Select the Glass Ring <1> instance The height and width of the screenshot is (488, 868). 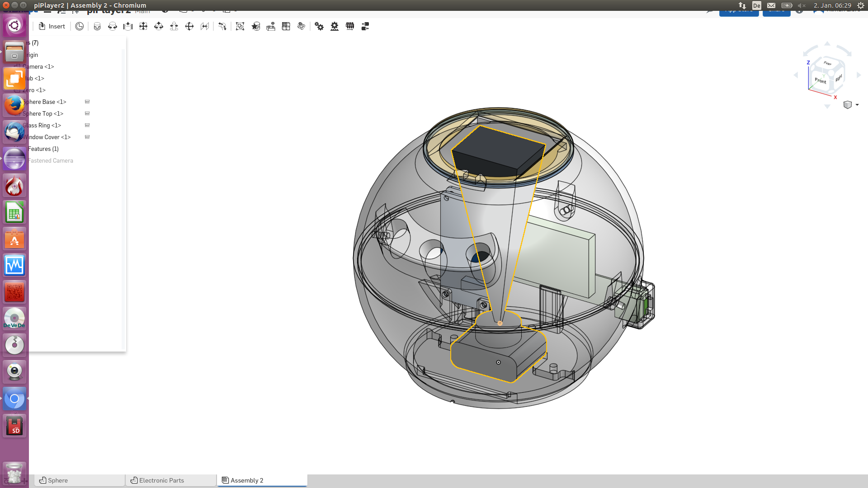coord(42,125)
